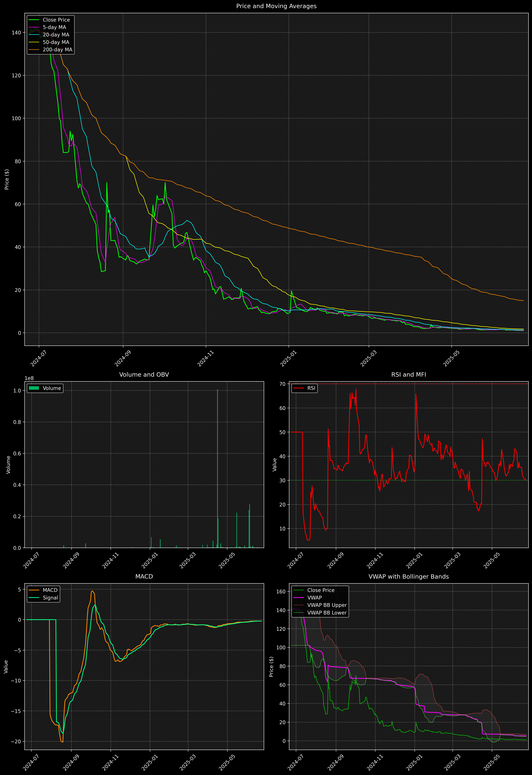Image resolution: width=532 pixels, height=775 pixels.
Task: Select "5-day MA" in the top chart legend
Action: coord(54,27)
